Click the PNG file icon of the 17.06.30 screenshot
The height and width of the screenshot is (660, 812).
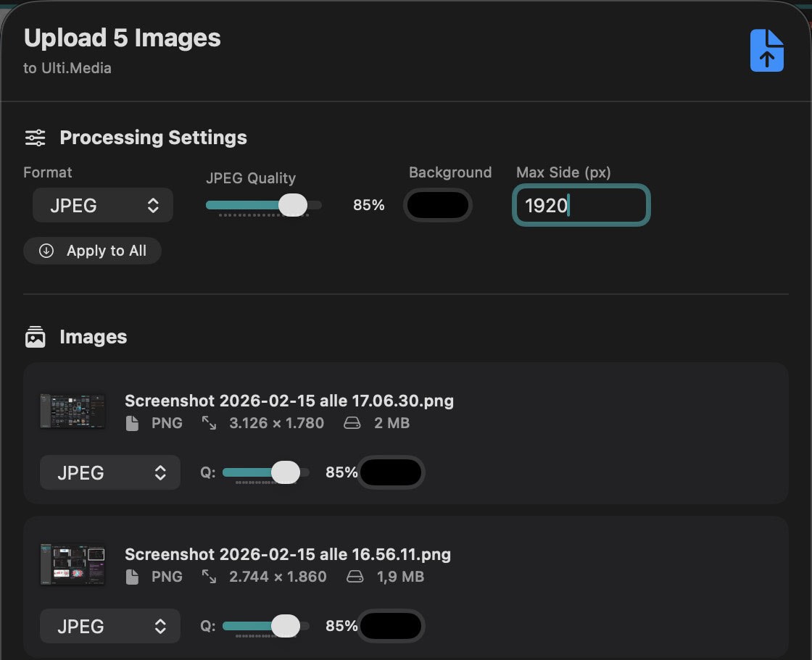point(132,423)
